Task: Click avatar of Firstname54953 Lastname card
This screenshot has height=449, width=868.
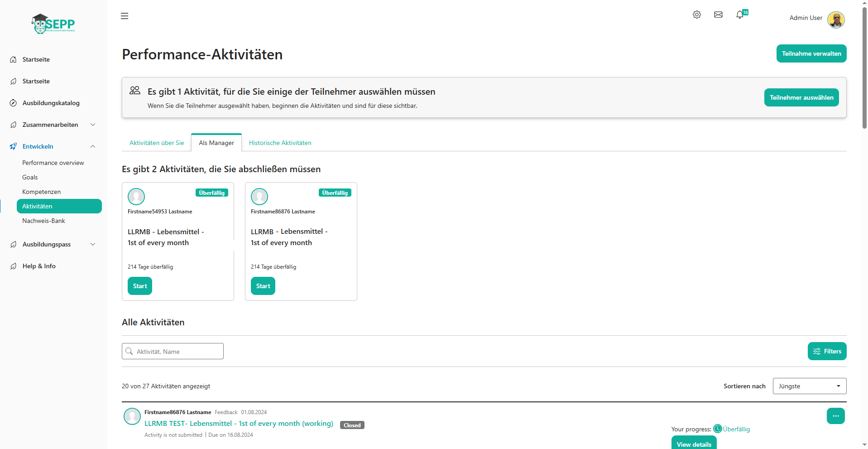Action: (136, 197)
